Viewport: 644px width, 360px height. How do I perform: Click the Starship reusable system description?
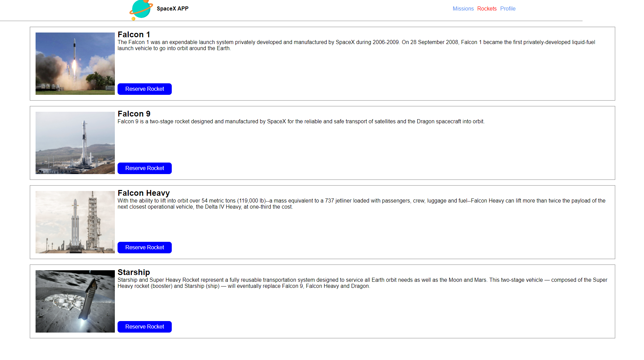pyautogui.click(x=362, y=283)
